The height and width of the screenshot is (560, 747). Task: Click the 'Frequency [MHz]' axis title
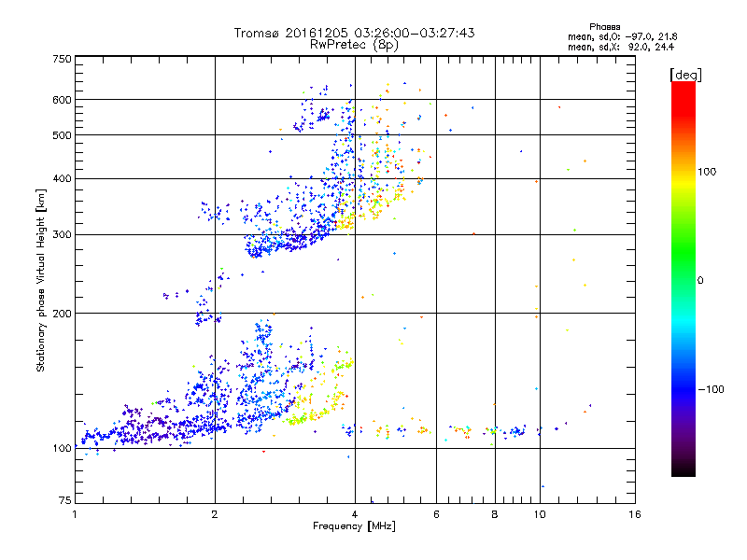(x=354, y=526)
